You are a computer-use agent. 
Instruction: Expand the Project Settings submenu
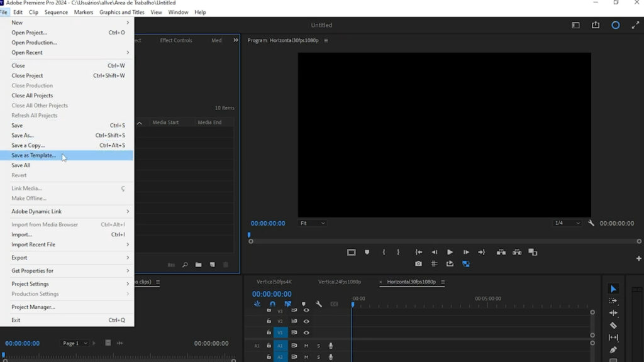[x=67, y=284]
